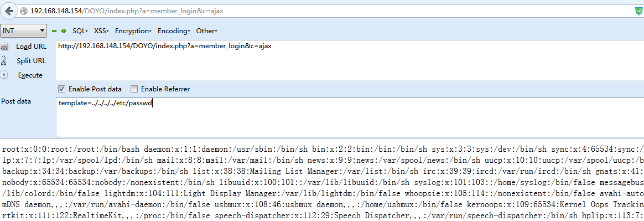Viewport: 644px width, 221px height.
Task: Click the line starting with rtkit:x:111:122
Action: pyautogui.click(x=322, y=215)
